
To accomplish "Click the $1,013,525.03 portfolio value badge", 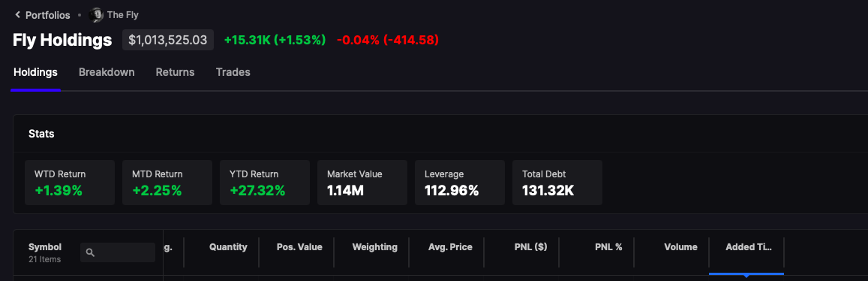I will (x=168, y=40).
